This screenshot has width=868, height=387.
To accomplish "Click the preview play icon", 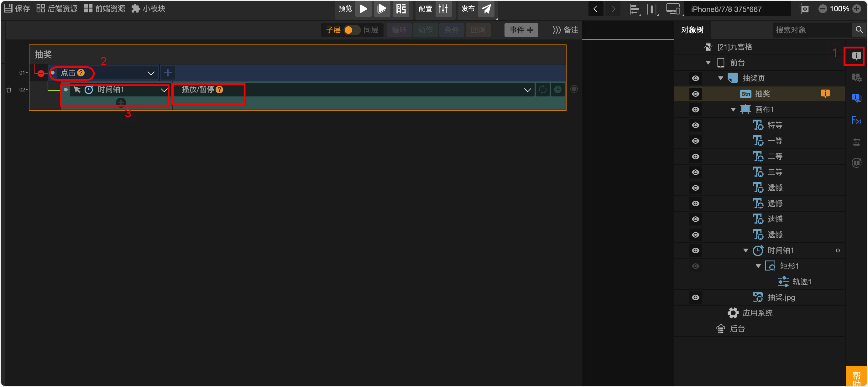I will 363,9.
